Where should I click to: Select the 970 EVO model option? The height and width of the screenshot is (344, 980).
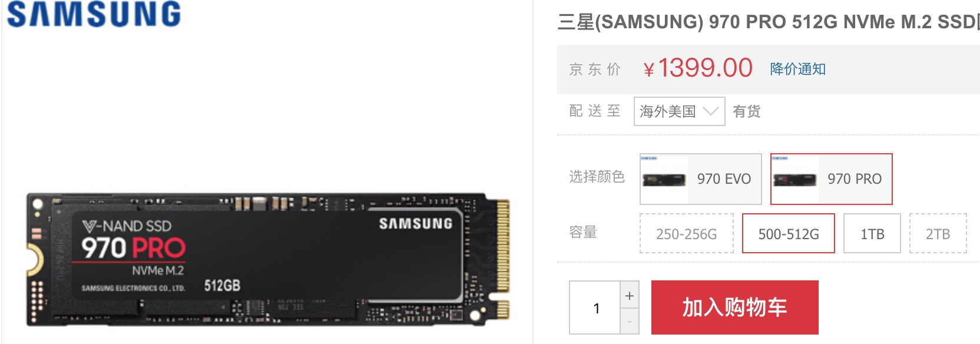coord(701,179)
